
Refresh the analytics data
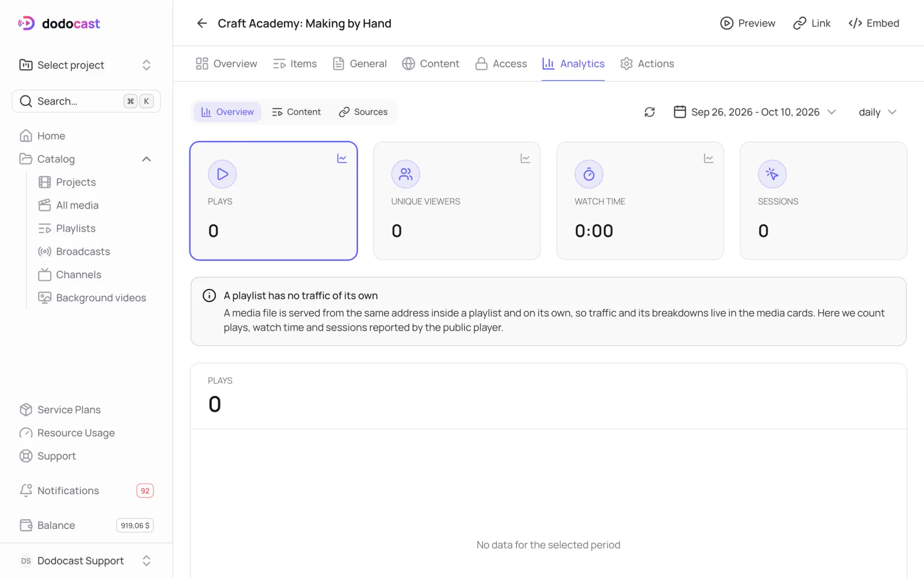[650, 112]
